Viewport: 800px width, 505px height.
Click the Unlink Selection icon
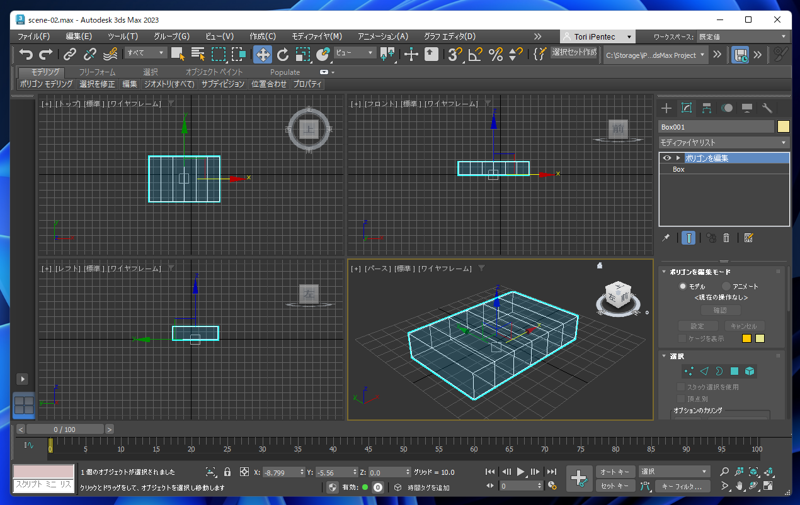(90, 54)
